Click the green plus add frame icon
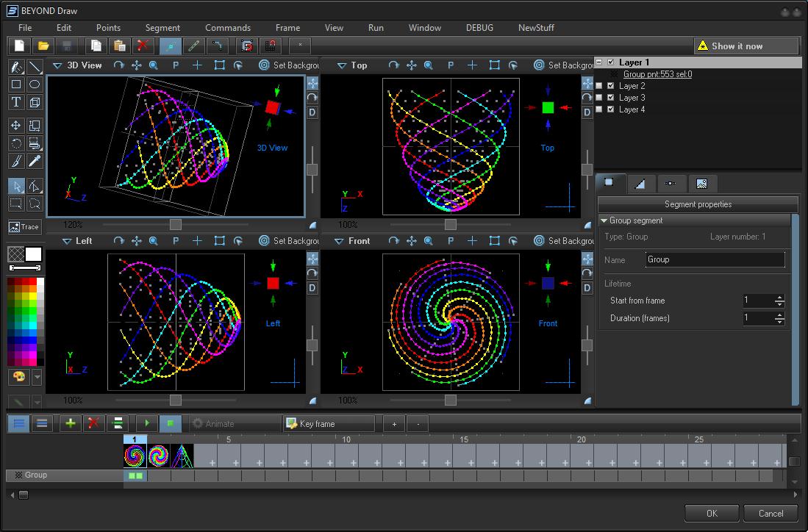The height and width of the screenshot is (532, 808). 70,423
